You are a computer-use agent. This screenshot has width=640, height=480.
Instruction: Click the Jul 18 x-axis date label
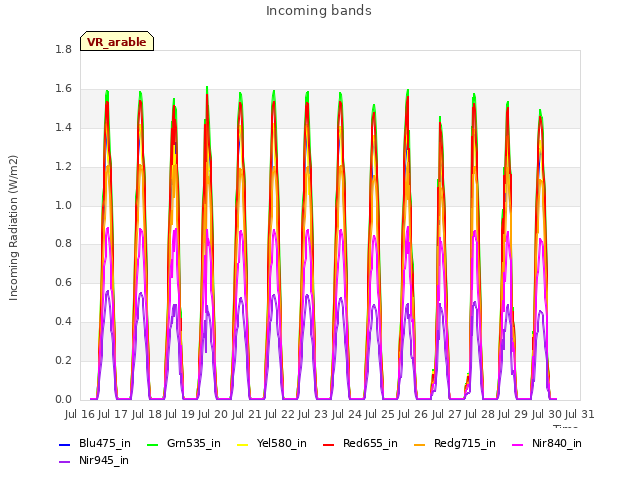pos(146,414)
